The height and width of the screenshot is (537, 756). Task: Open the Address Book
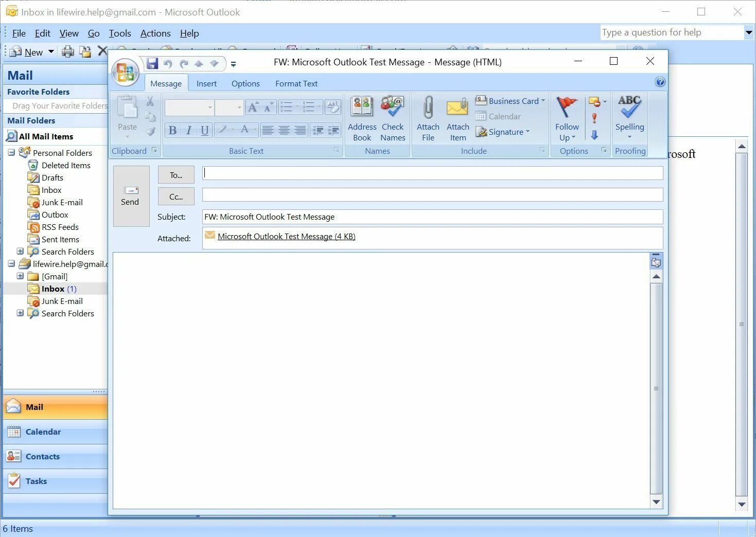click(362, 119)
